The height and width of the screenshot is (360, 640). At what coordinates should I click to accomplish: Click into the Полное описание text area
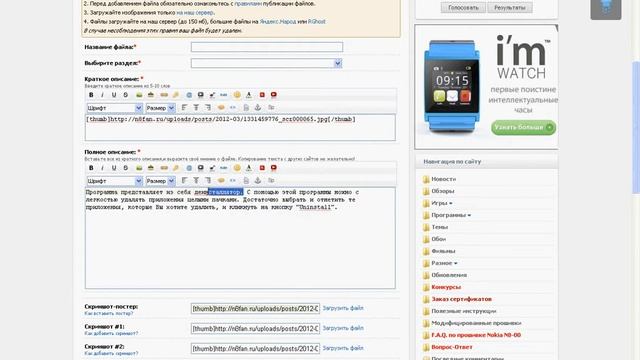(x=240, y=238)
